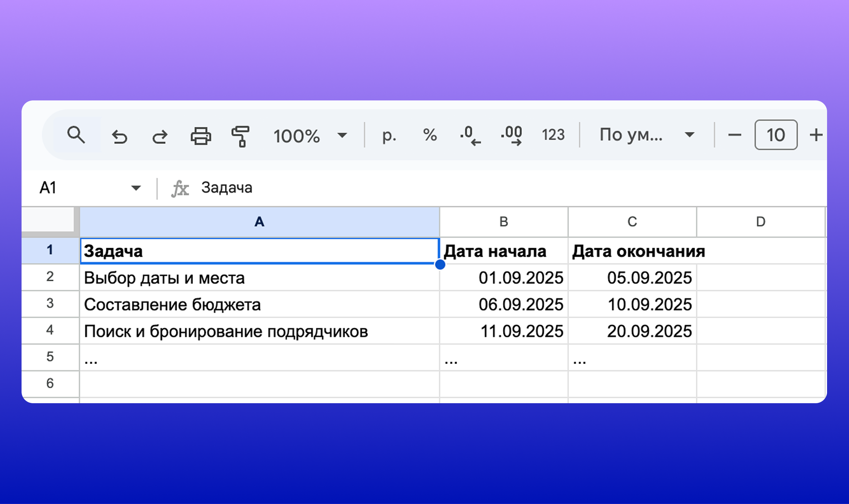Select row 4 header
This screenshot has width=849, height=504.
tap(50, 330)
